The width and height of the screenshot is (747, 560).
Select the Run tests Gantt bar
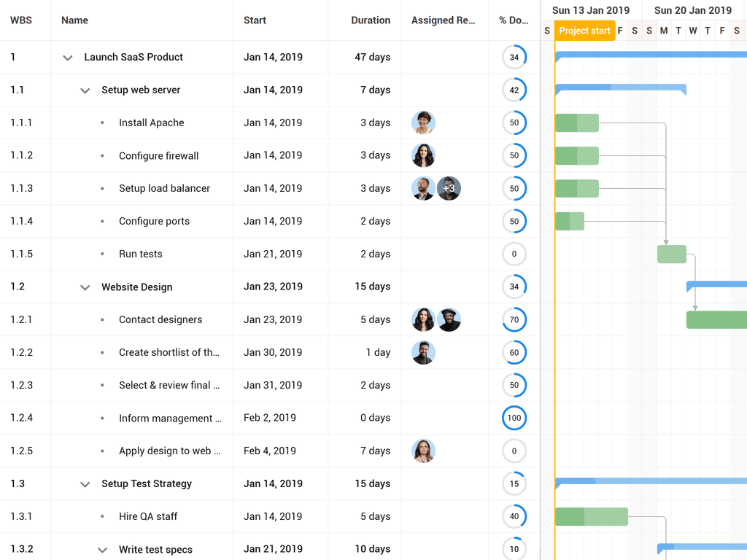(671, 254)
